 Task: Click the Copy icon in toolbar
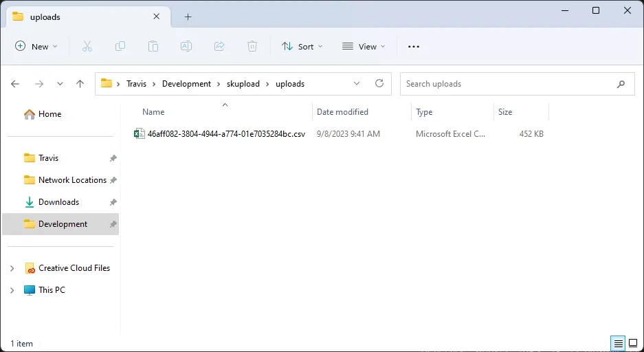pyautogui.click(x=120, y=46)
